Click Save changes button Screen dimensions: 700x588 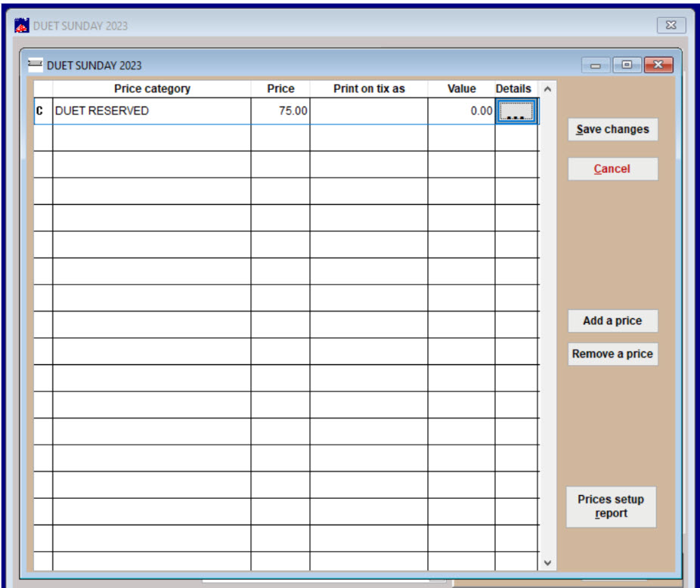coord(612,129)
